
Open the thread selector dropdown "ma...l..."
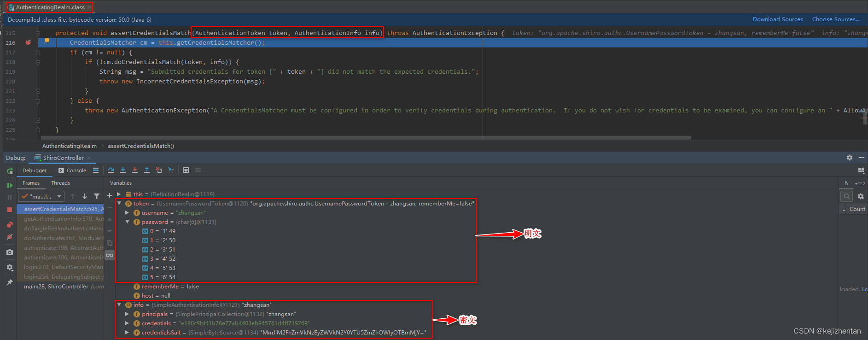pos(41,196)
